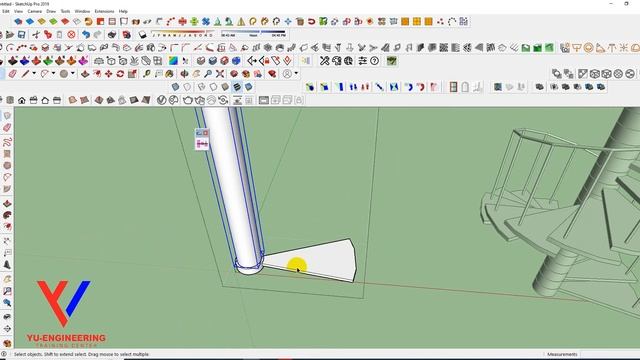Toggle the V-Ray lock camera icon
Viewport: 640px width, 360px height.
pos(299,100)
